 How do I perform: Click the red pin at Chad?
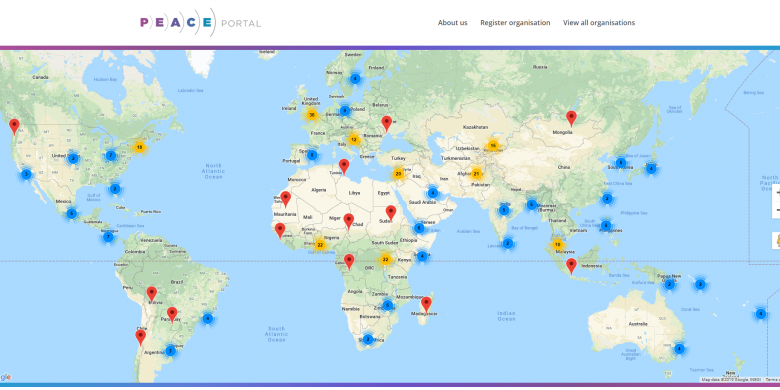[349, 221]
